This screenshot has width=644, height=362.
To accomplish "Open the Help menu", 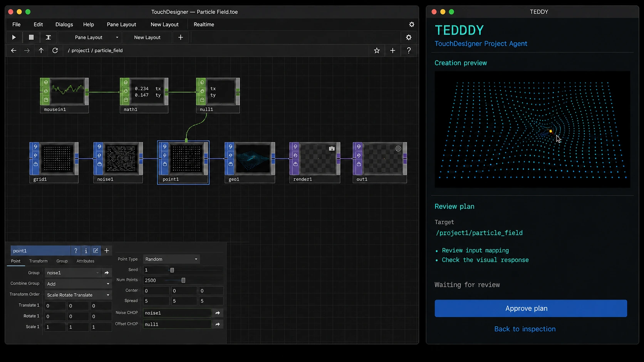I will click(88, 24).
